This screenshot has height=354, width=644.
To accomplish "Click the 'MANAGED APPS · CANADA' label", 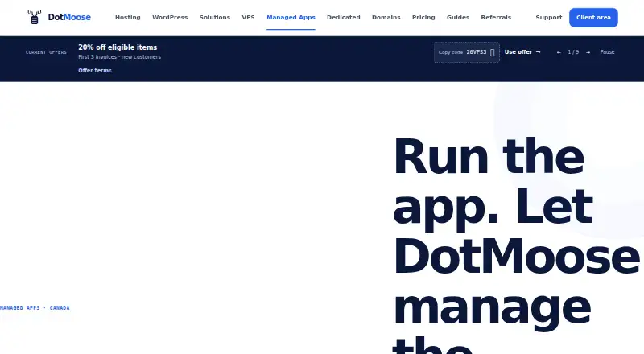I will coord(35,307).
